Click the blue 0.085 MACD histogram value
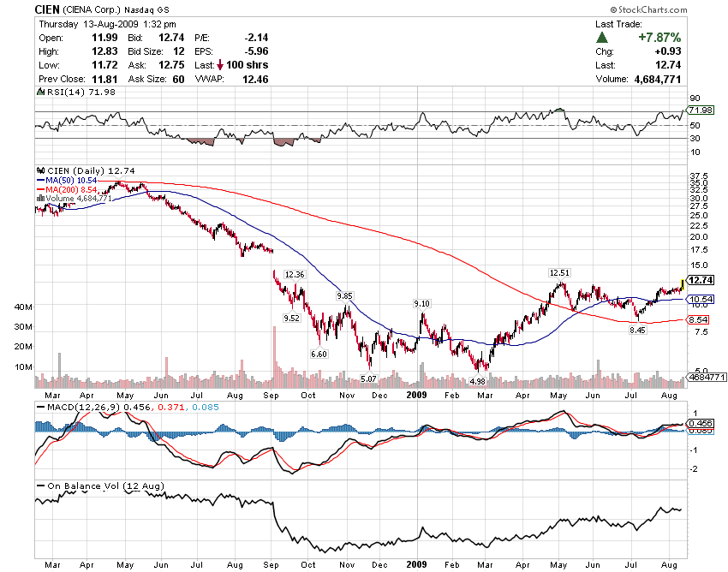The width and height of the screenshot is (728, 572). click(x=206, y=408)
